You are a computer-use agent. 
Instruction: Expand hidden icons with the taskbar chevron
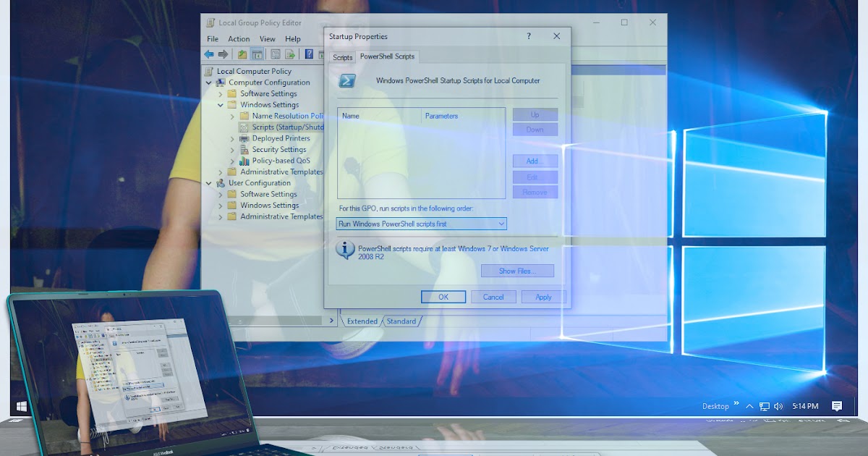(x=749, y=406)
